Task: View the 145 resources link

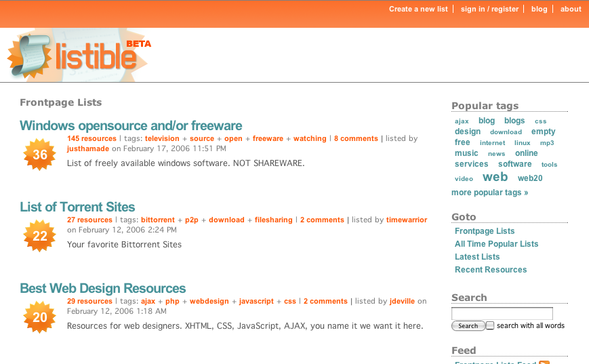Action: click(92, 138)
